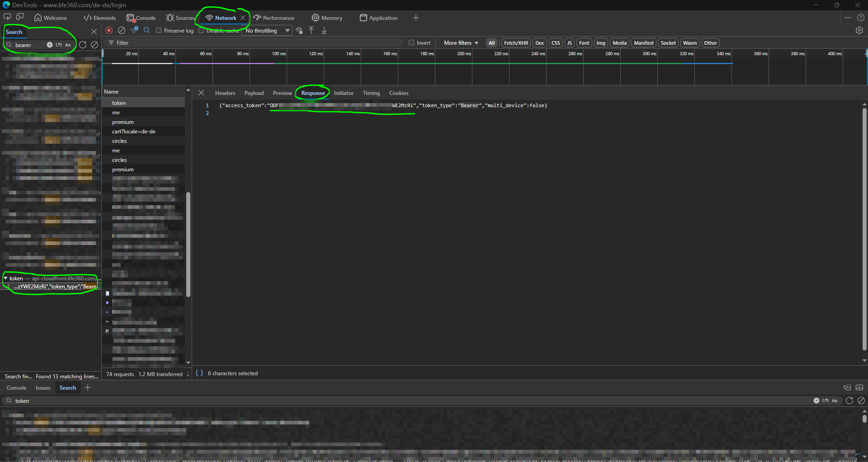The image size is (868, 462).
Task: Close the sidebar Search panel
Action: (x=94, y=32)
